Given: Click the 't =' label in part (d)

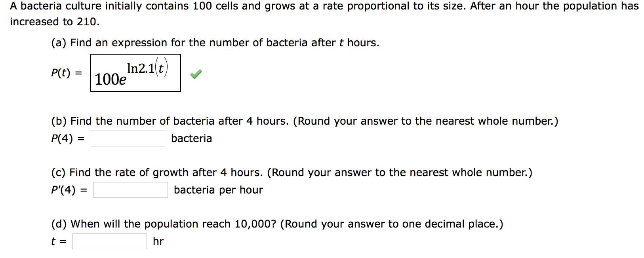Looking at the screenshot, I should (x=59, y=241).
